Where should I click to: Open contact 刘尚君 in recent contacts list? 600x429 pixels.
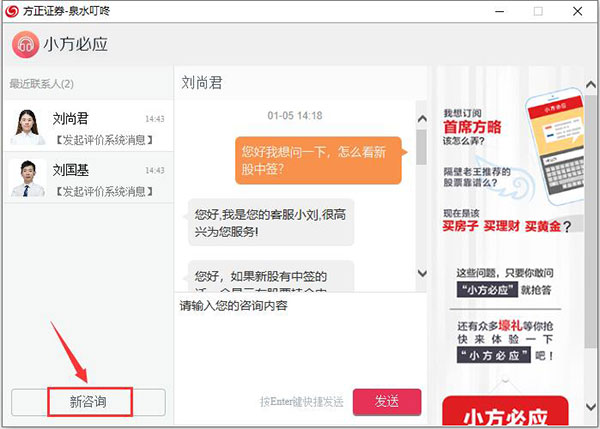[x=89, y=126]
